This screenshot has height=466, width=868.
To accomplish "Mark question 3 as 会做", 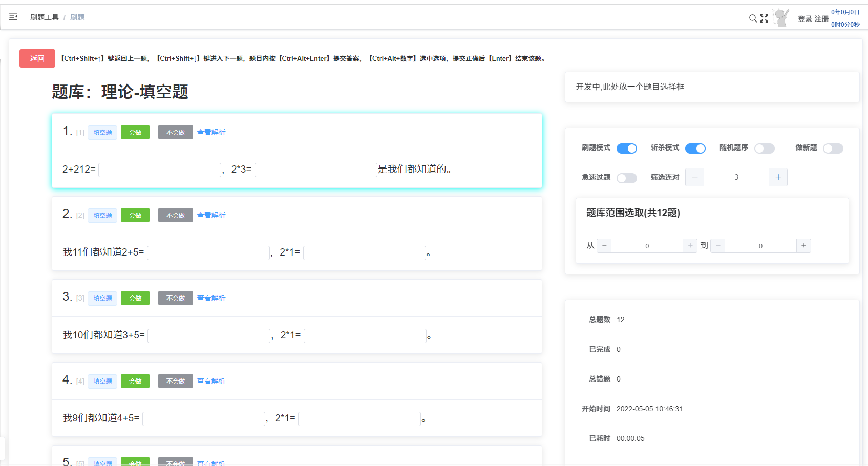I will coord(135,298).
